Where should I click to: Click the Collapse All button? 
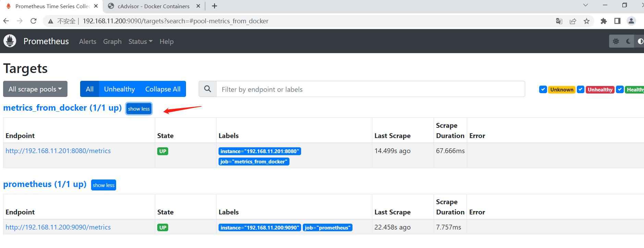(x=163, y=89)
